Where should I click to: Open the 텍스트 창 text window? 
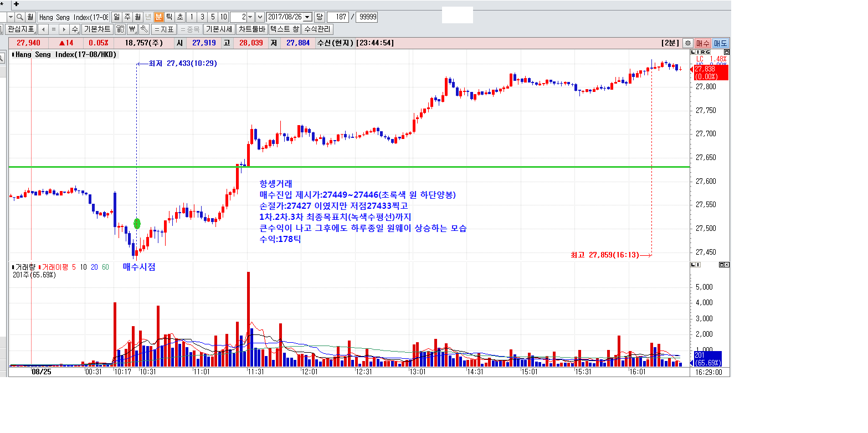tap(284, 29)
